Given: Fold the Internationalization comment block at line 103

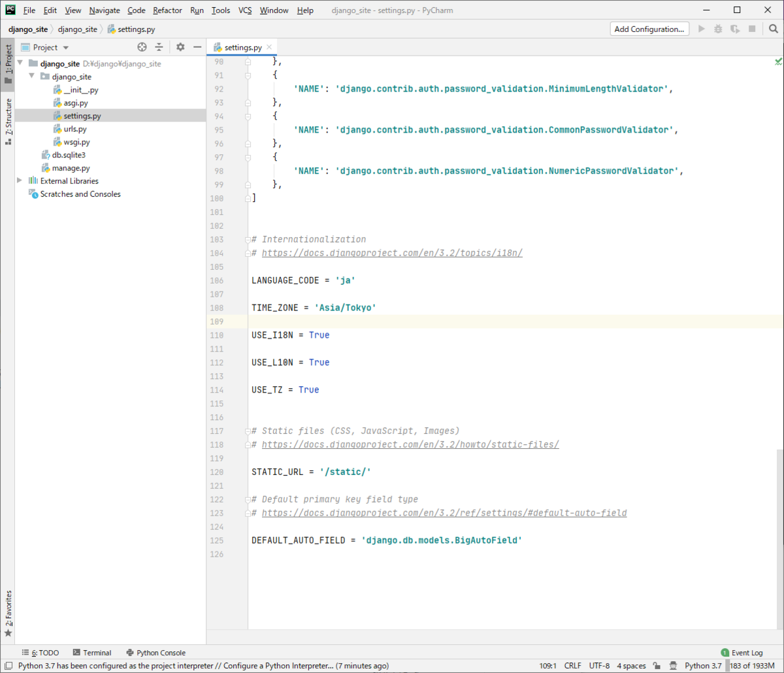Looking at the screenshot, I should 248,240.
